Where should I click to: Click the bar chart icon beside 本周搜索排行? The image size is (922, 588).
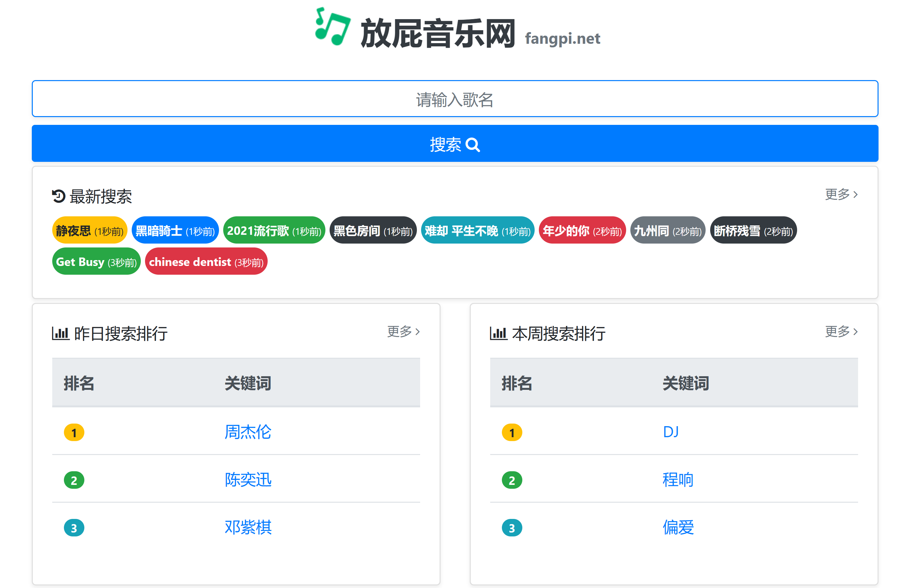pyautogui.click(x=498, y=333)
